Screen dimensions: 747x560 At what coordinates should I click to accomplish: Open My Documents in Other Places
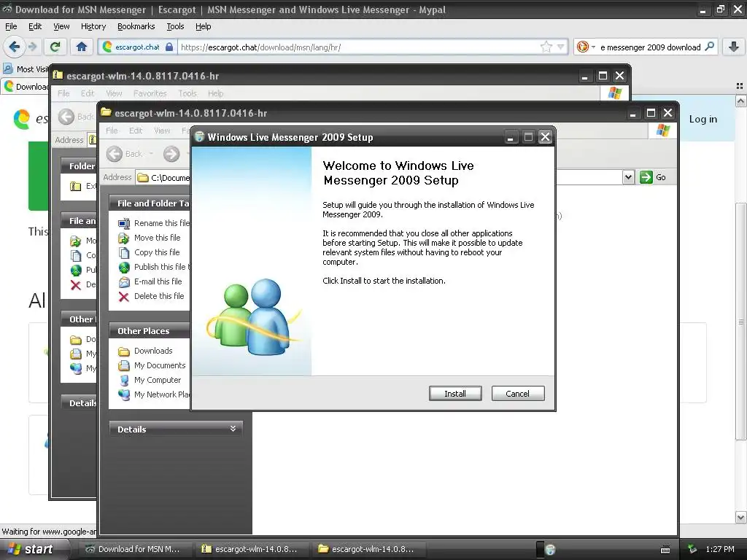pyautogui.click(x=160, y=366)
